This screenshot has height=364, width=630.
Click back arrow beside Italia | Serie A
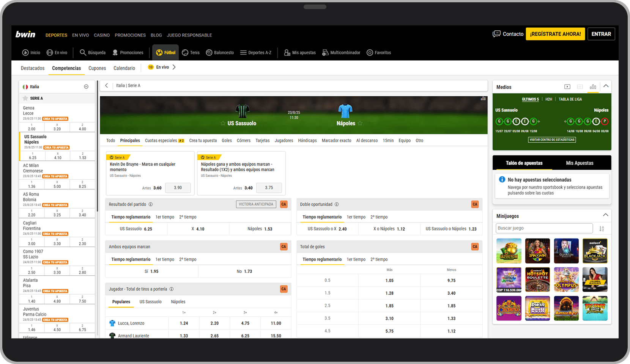(107, 86)
